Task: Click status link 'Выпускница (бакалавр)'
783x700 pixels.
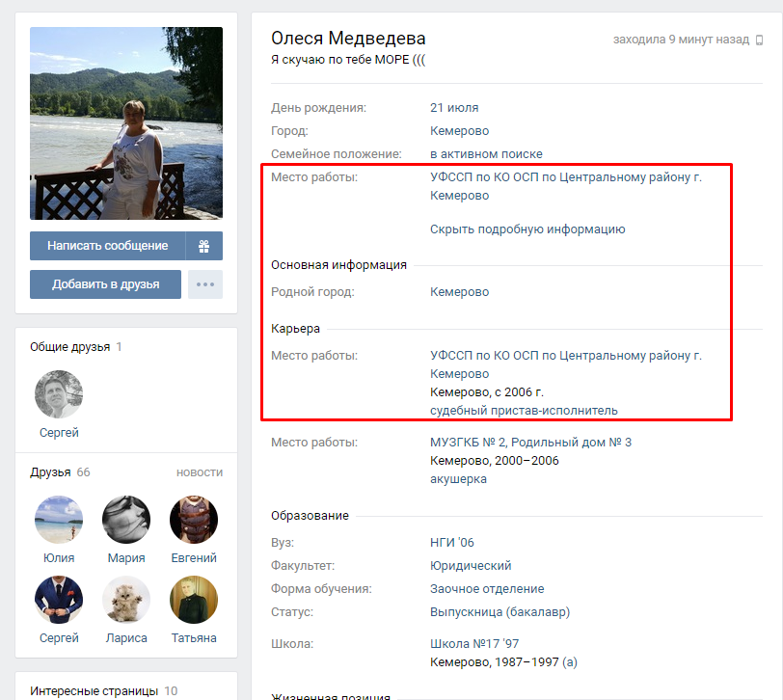Action: [499, 612]
